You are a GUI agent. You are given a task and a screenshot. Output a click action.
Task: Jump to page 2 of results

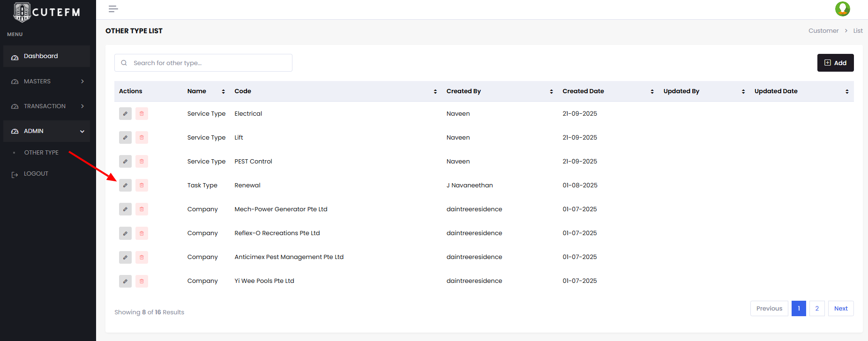[x=816, y=309]
